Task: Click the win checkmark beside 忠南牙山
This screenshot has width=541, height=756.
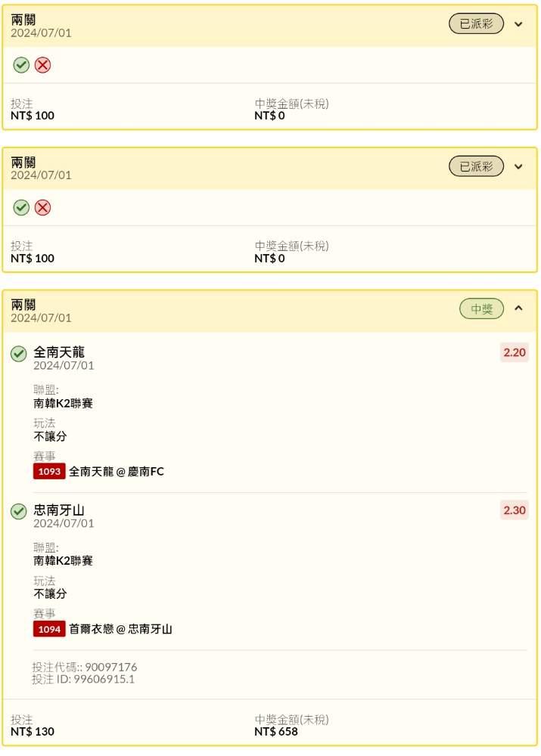Action: point(19,512)
